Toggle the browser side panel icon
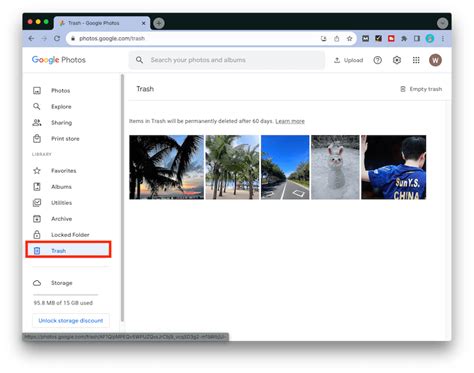474x373 pixels. pyautogui.click(x=417, y=38)
